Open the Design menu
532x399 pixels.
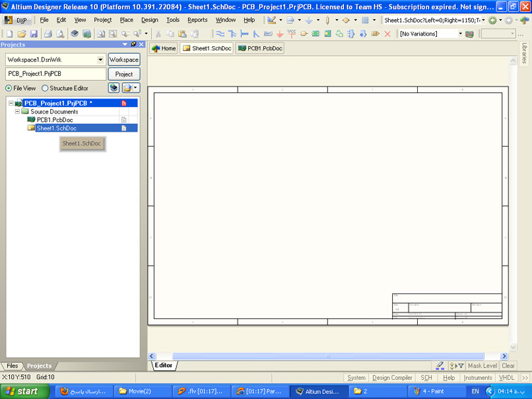coord(150,20)
